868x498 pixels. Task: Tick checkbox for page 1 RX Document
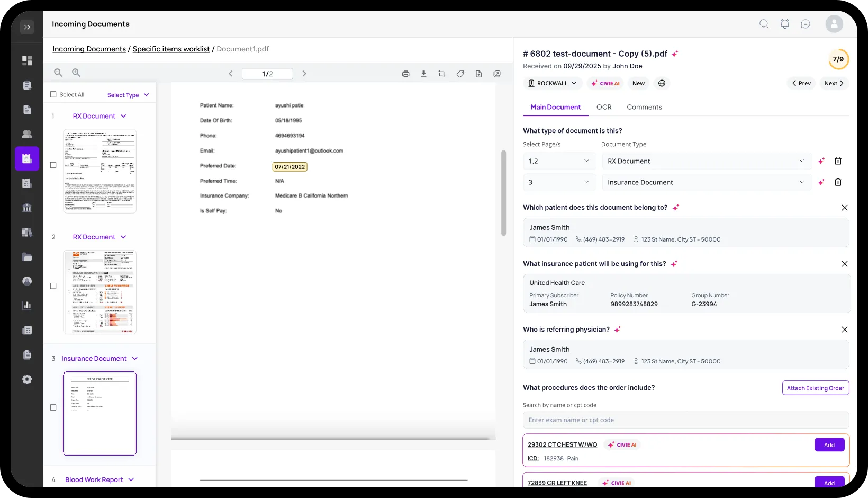pyautogui.click(x=53, y=165)
